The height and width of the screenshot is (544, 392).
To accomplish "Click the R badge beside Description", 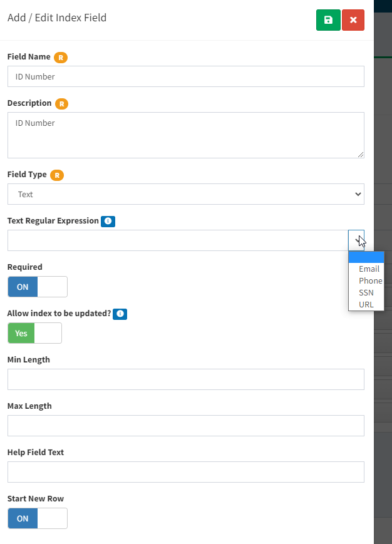I will (x=61, y=104).
